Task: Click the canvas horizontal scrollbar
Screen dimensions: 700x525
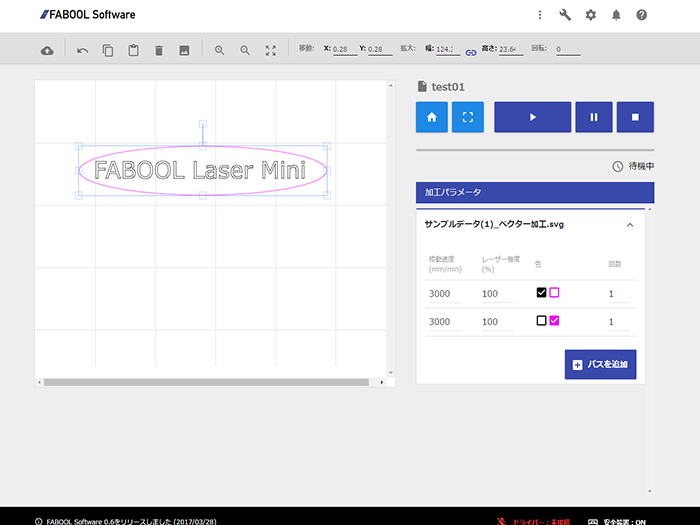Action: [x=206, y=383]
